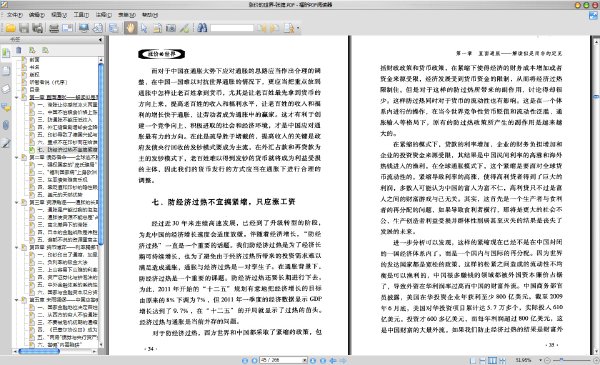600x365 pixels.
Task: Open the attachments paperclip panel
Action: (x=6, y=125)
